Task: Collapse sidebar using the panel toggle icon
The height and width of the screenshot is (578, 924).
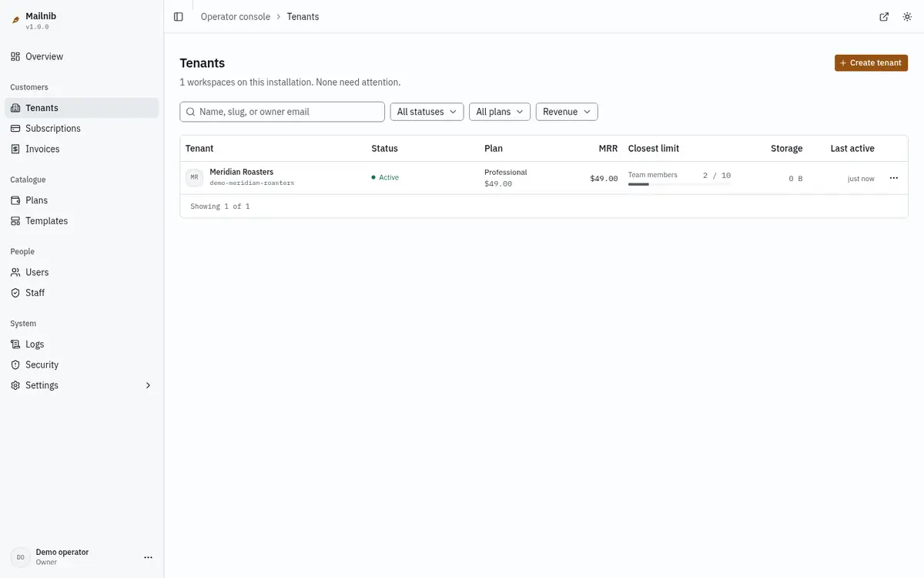Action: point(179,17)
